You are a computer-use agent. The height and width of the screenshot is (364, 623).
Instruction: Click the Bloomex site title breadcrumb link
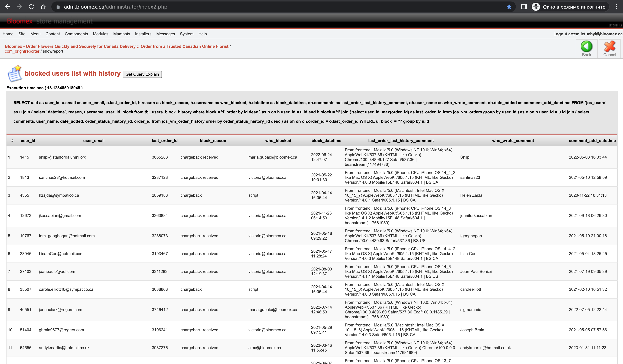pyautogui.click(x=116, y=46)
